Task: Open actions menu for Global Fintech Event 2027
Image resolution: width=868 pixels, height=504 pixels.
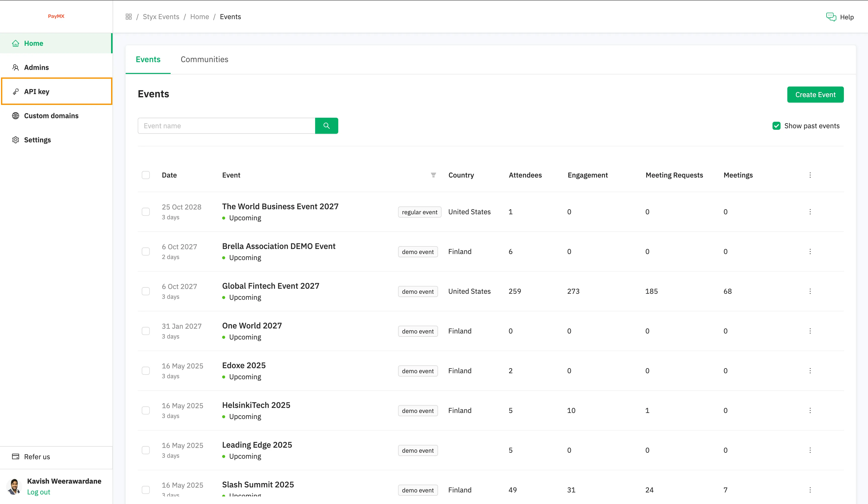Action: click(x=810, y=291)
